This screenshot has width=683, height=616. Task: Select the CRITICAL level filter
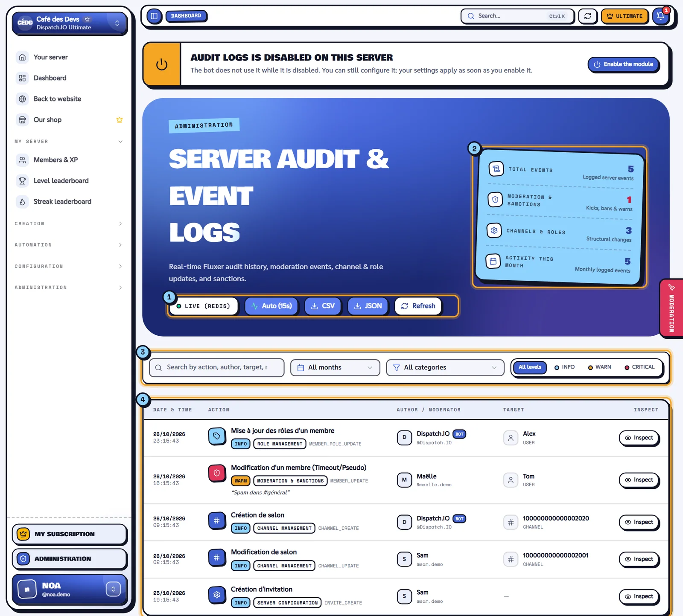639,367
